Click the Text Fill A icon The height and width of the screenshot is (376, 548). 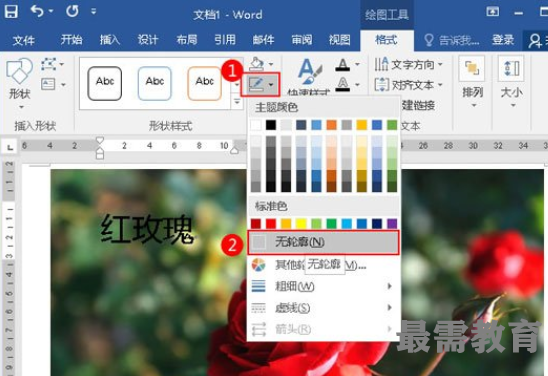click(x=342, y=64)
